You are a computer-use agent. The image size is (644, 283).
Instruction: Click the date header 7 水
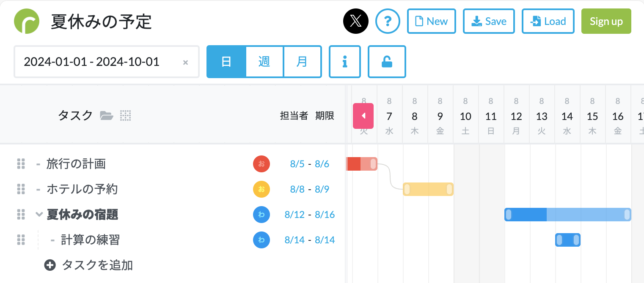[389, 116]
